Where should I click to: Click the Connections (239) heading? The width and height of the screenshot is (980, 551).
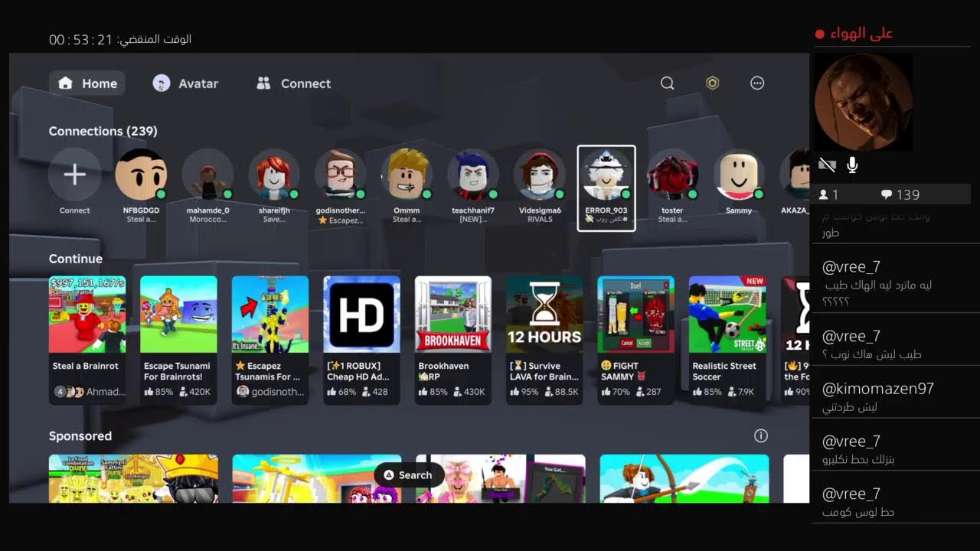coord(103,131)
